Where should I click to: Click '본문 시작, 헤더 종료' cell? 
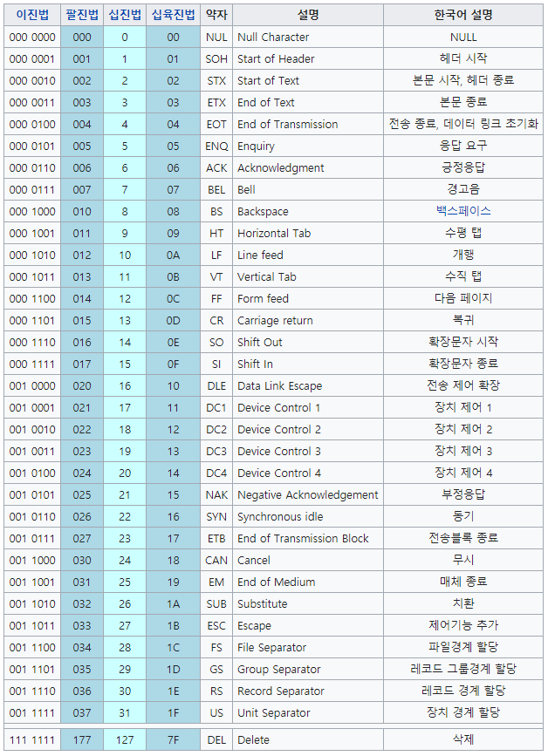click(463, 80)
